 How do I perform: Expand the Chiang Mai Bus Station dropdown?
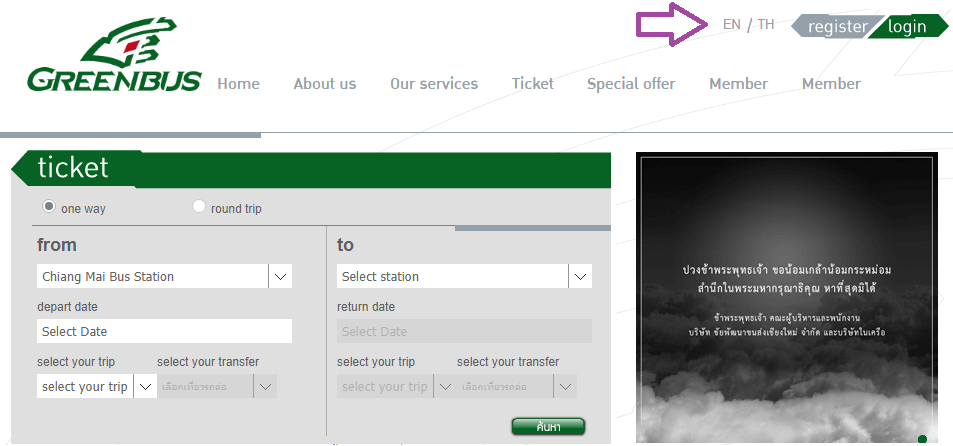pyautogui.click(x=280, y=277)
